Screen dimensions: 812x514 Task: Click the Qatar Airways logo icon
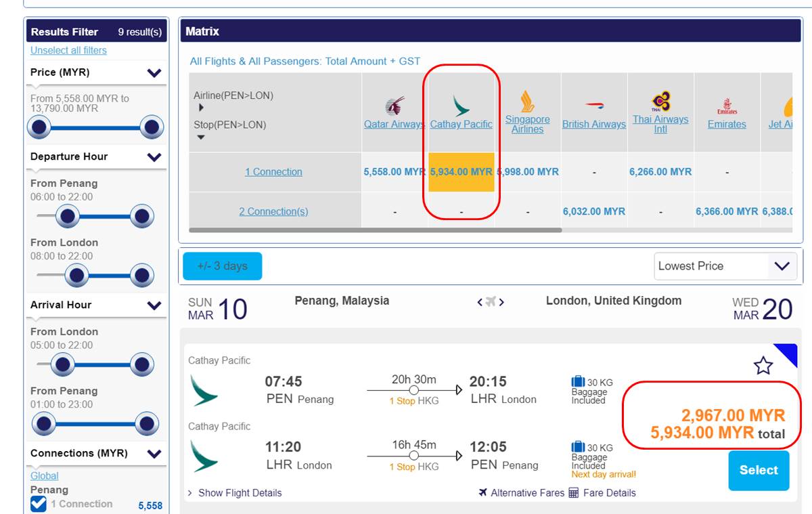tap(394, 106)
